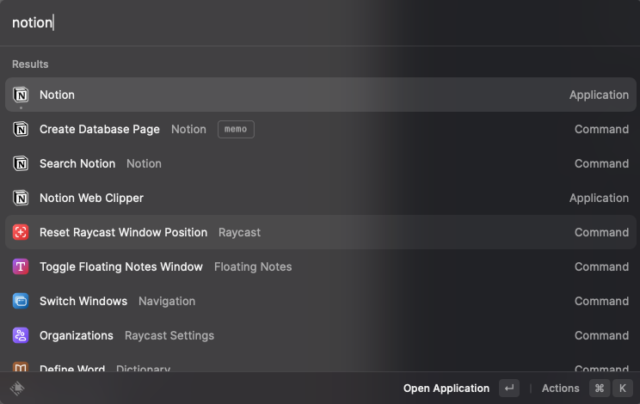Click the red Reset Raycast Window Position icon
Viewport: 640px width, 404px height.
[21, 232]
